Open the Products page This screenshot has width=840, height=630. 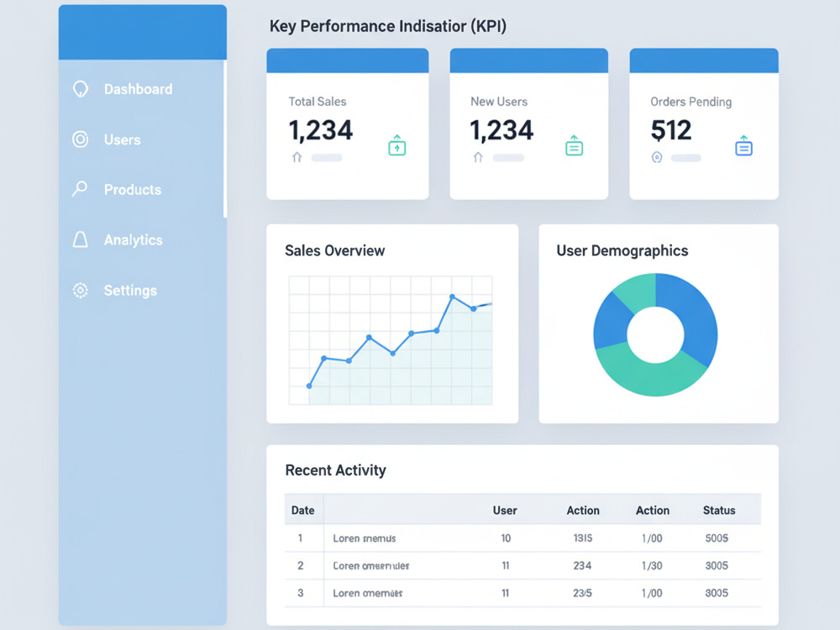tap(133, 190)
